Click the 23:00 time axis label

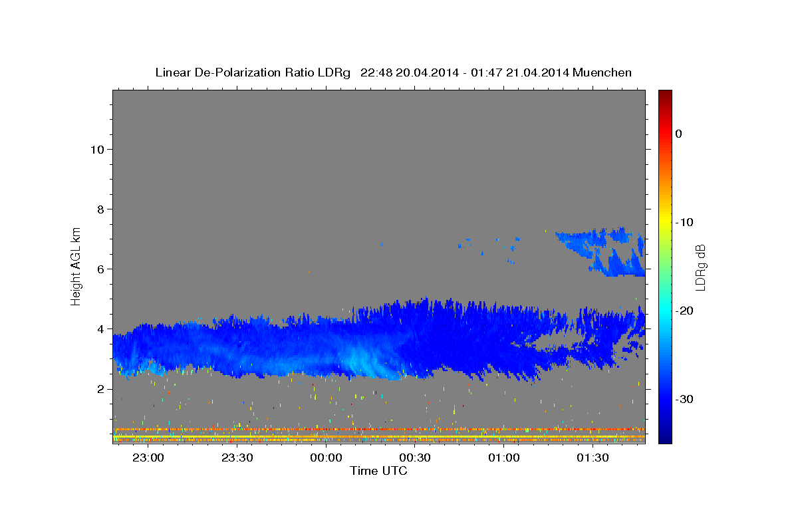pos(148,458)
